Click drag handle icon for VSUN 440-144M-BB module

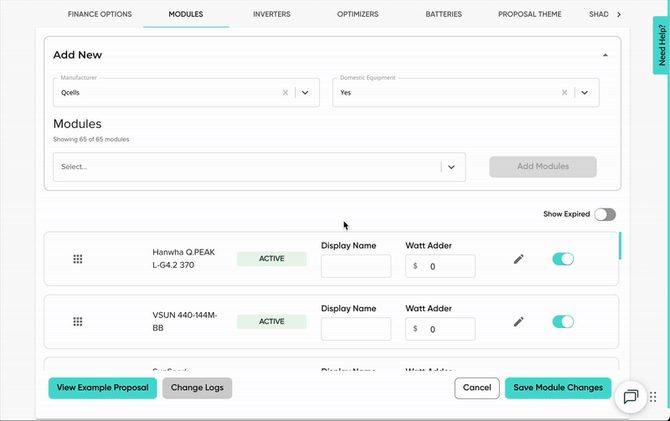tap(78, 322)
